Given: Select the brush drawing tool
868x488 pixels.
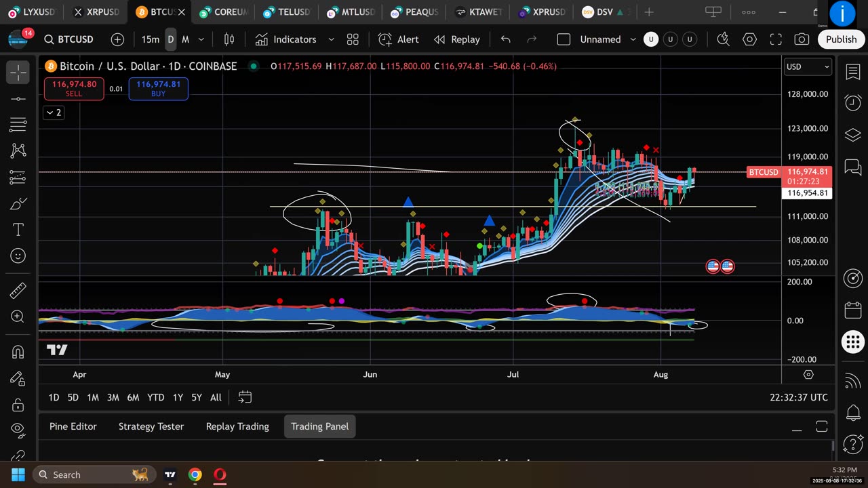Looking at the screenshot, I should click(18, 203).
